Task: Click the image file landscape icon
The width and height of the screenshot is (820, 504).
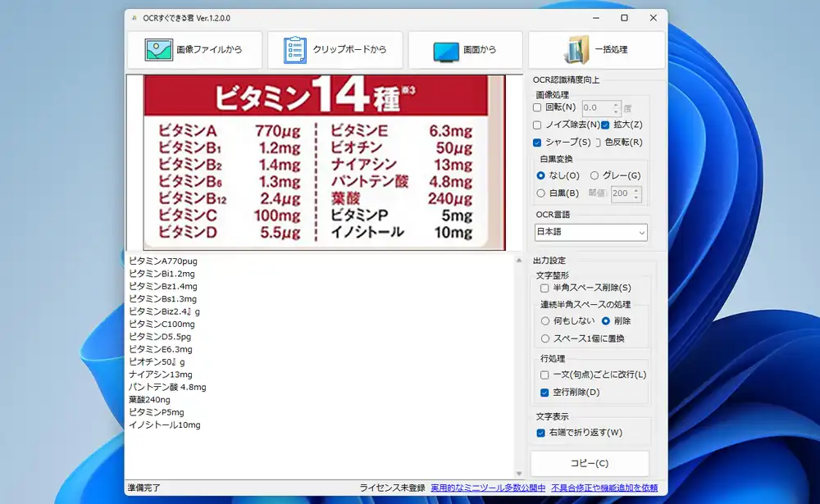Action: click(158, 50)
